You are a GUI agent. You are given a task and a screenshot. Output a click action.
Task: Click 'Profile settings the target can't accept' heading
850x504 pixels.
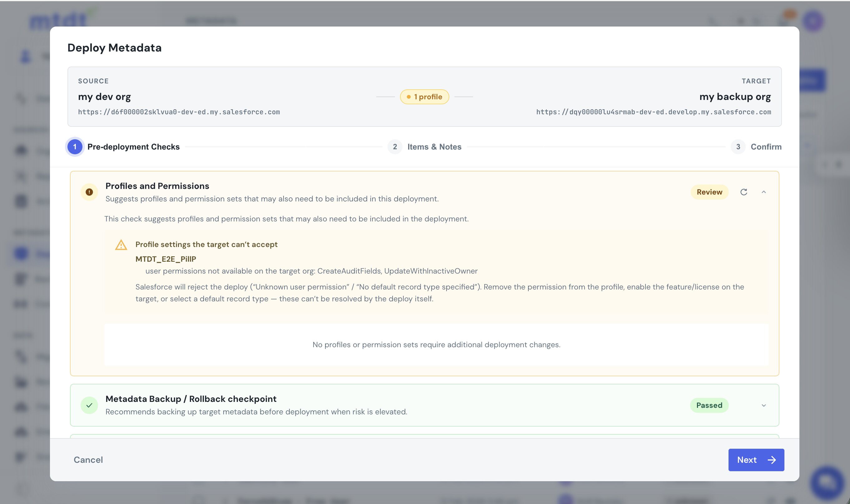click(x=206, y=245)
